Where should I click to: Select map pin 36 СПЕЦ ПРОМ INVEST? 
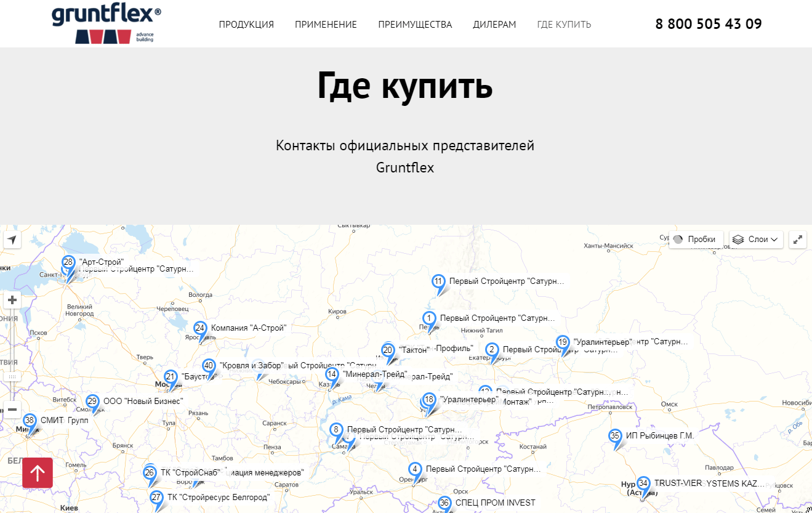pyautogui.click(x=444, y=504)
